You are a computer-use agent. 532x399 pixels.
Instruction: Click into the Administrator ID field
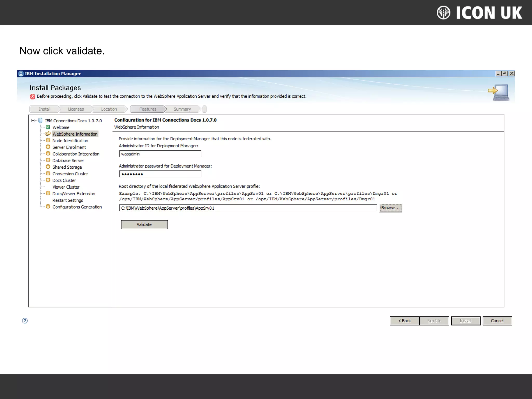(160, 154)
